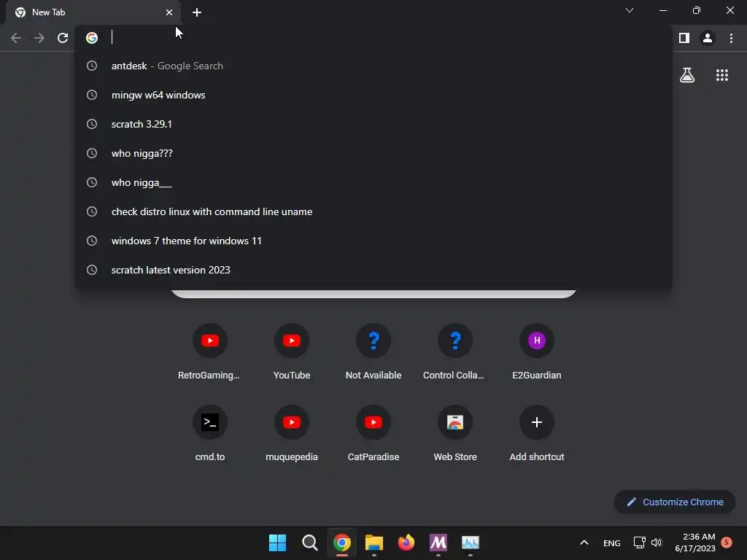The width and height of the screenshot is (747, 560).
Task: Choose suggestion 'mingw w64 windows'
Action: click(373, 95)
